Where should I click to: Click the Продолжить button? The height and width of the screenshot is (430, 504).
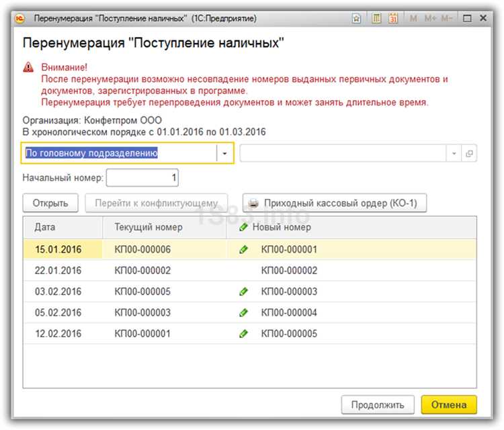pos(378,404)
